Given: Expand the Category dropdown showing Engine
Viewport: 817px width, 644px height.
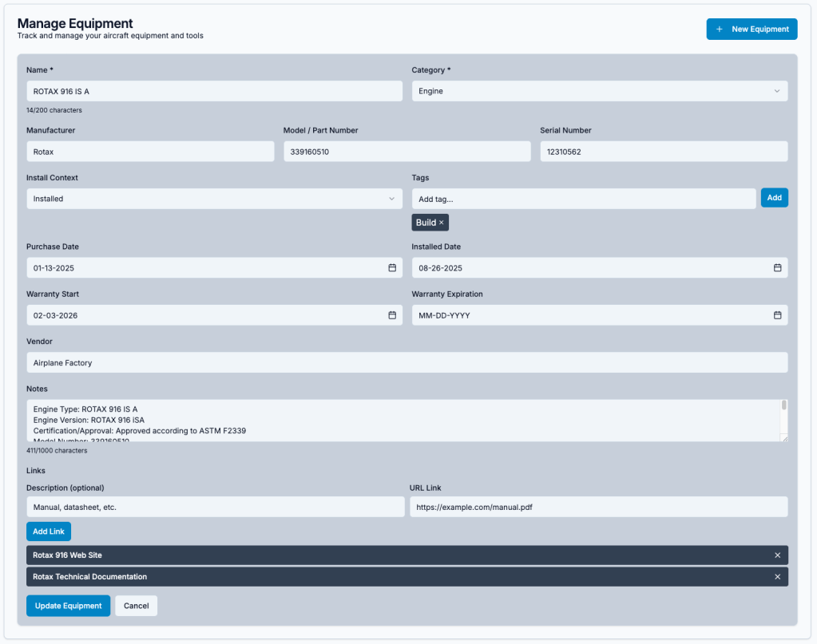Looking at the screenshot, I should click(599, 91).
